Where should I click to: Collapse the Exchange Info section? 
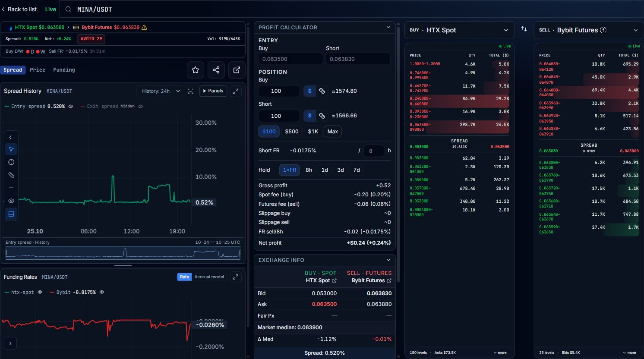(388, 260)
